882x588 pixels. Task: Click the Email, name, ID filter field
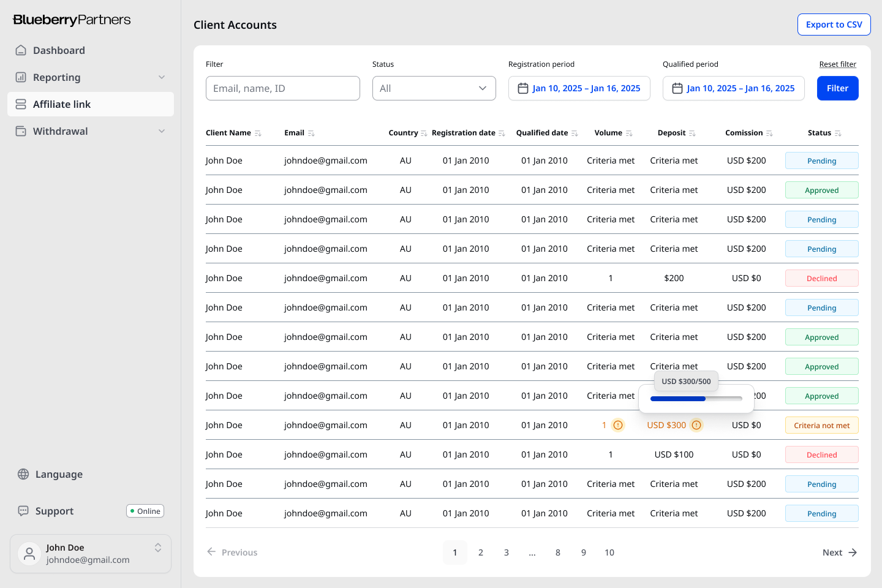coord(283,88)
